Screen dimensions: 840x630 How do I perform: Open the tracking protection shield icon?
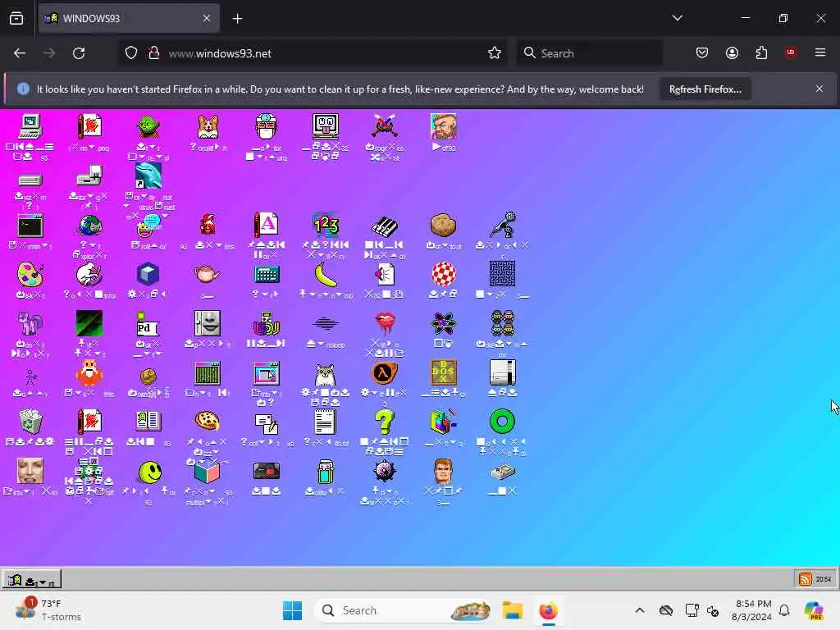point(131,53)
